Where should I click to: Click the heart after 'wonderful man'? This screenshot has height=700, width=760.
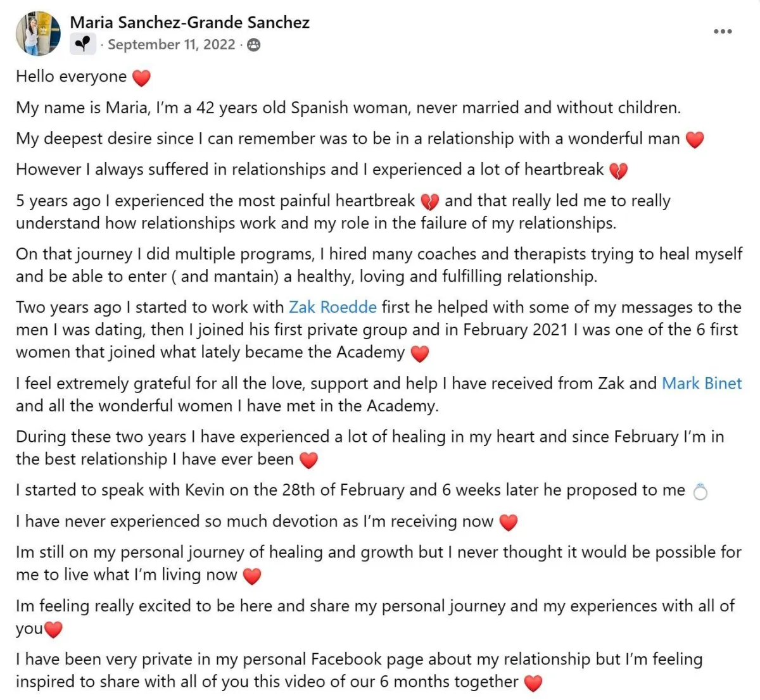tap(695, 140)
